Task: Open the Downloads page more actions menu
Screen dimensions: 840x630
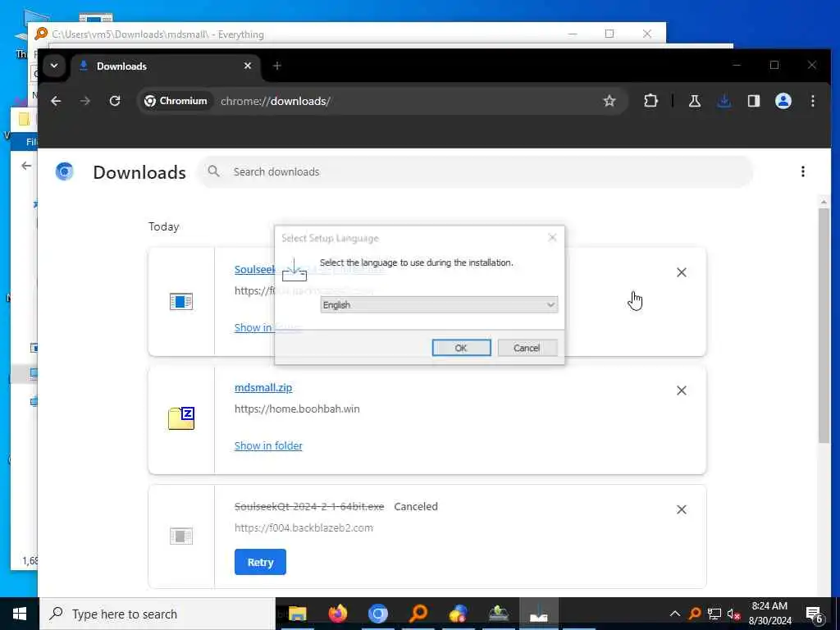Action: pyautogui.click(x=802, y=171)
